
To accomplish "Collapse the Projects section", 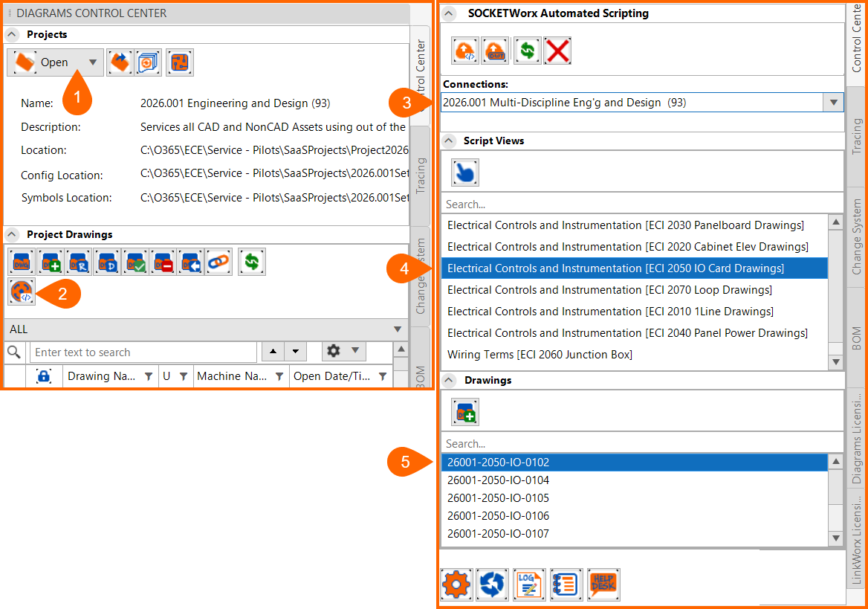I will point(12,34).
